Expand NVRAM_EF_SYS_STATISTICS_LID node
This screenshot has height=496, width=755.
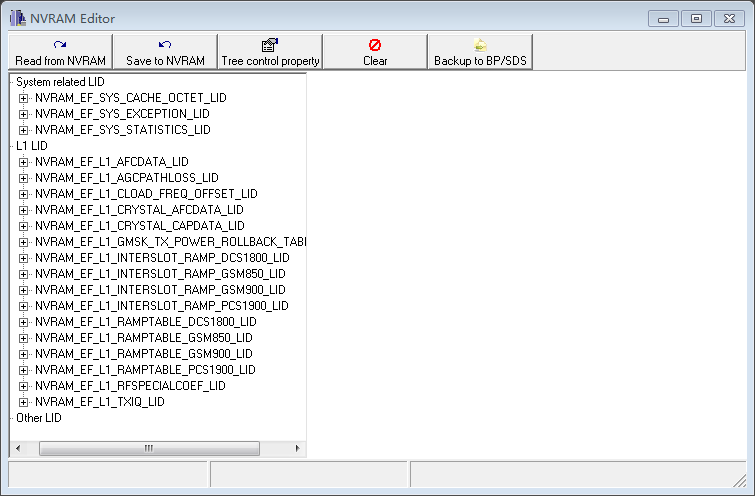pyautogui.click(x=23, y=130)
